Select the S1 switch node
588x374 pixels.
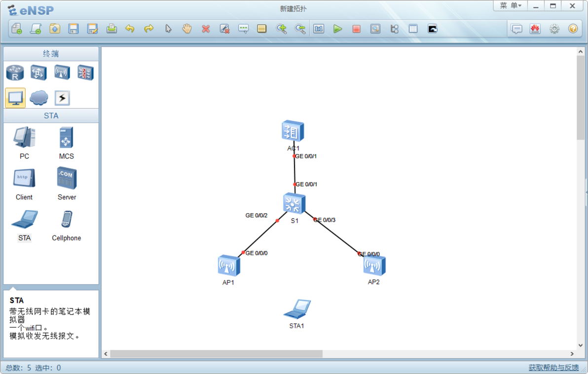coord(294,203)
